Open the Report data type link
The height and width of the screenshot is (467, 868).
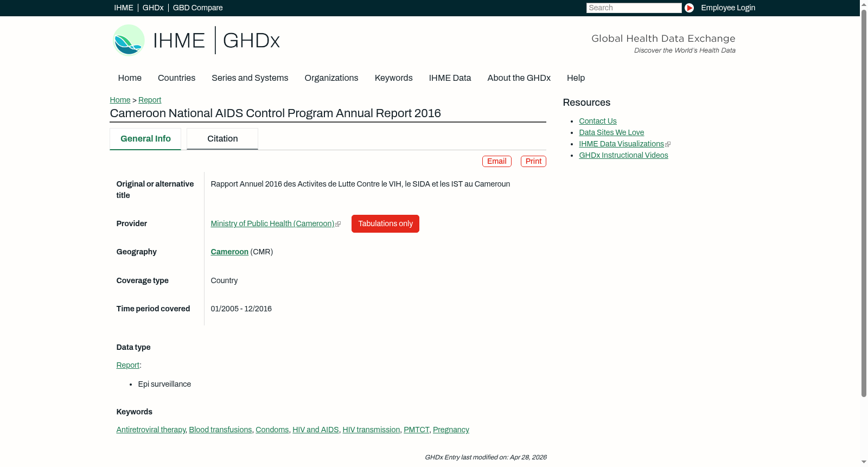click(x=128, y=365)
